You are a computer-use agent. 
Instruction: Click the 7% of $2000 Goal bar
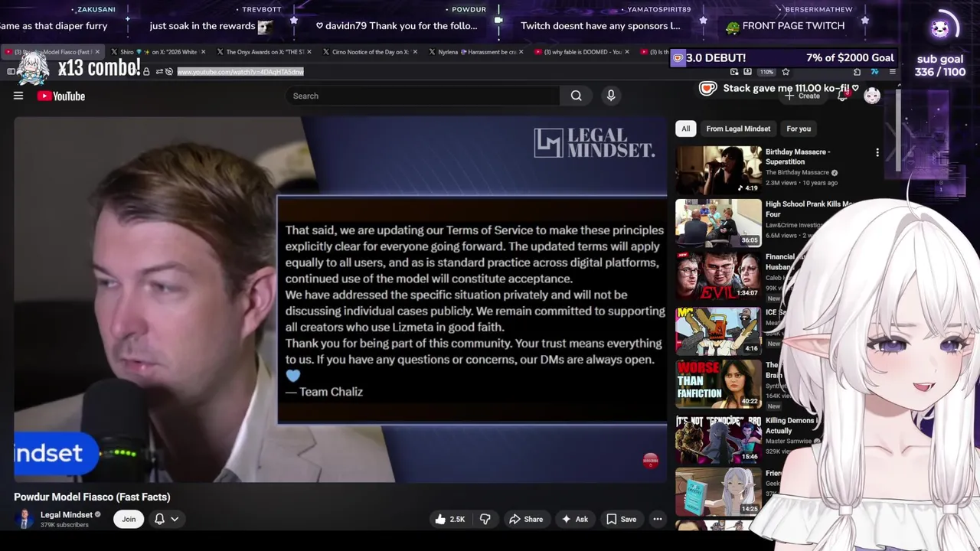[783, 57]
